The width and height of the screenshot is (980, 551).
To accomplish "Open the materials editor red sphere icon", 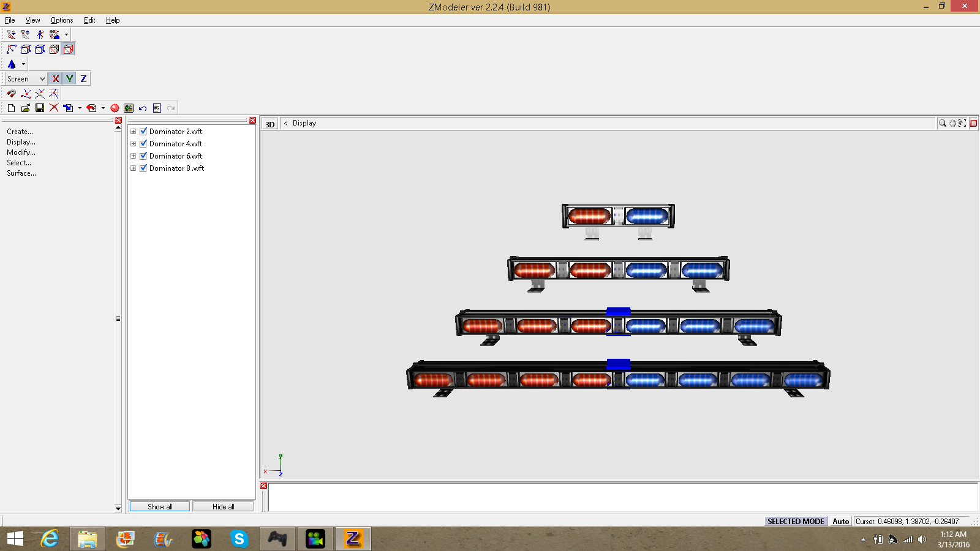I will click(115, 108).
